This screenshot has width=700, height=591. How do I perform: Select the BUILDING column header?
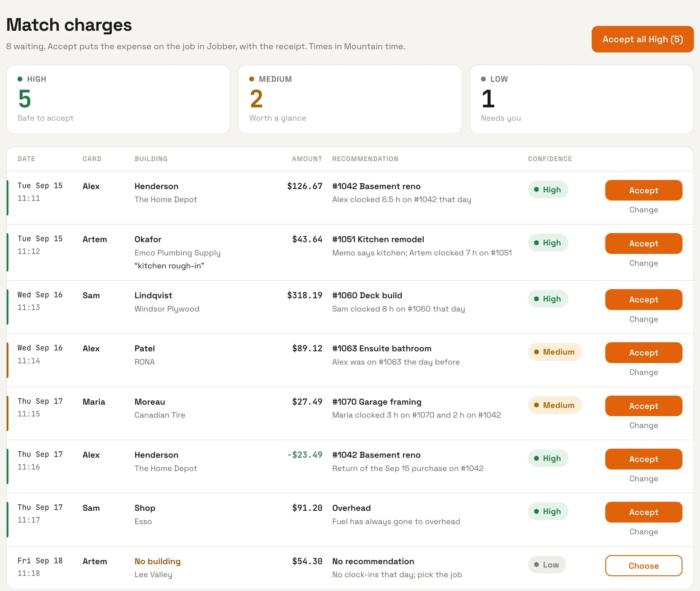pyautogui.click(x=151, y=159)
